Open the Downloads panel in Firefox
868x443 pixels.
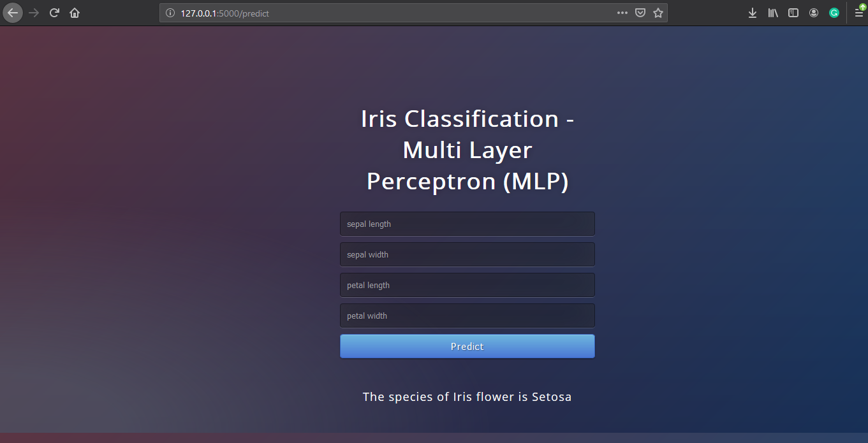coord(753,13)
